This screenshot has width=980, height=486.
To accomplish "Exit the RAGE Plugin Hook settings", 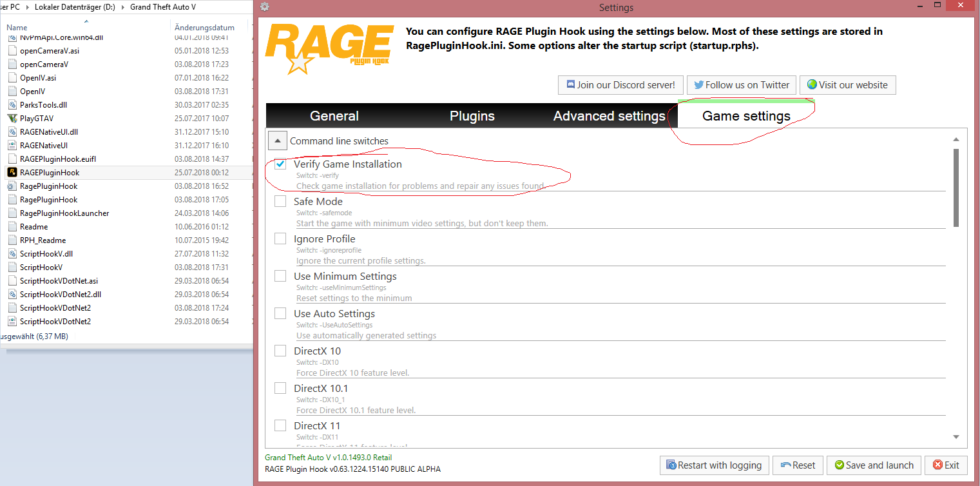I will (946, 465).
